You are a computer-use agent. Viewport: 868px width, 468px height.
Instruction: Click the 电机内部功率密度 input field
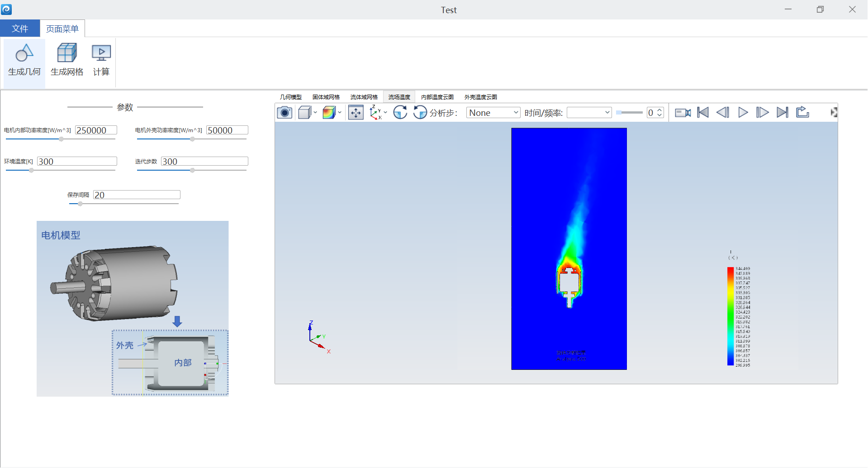[96, 130]
